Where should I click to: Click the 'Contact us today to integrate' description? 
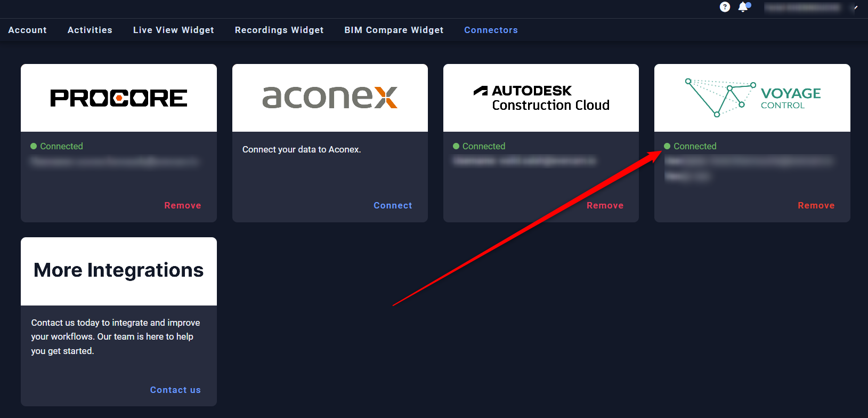tap(116, 336)
